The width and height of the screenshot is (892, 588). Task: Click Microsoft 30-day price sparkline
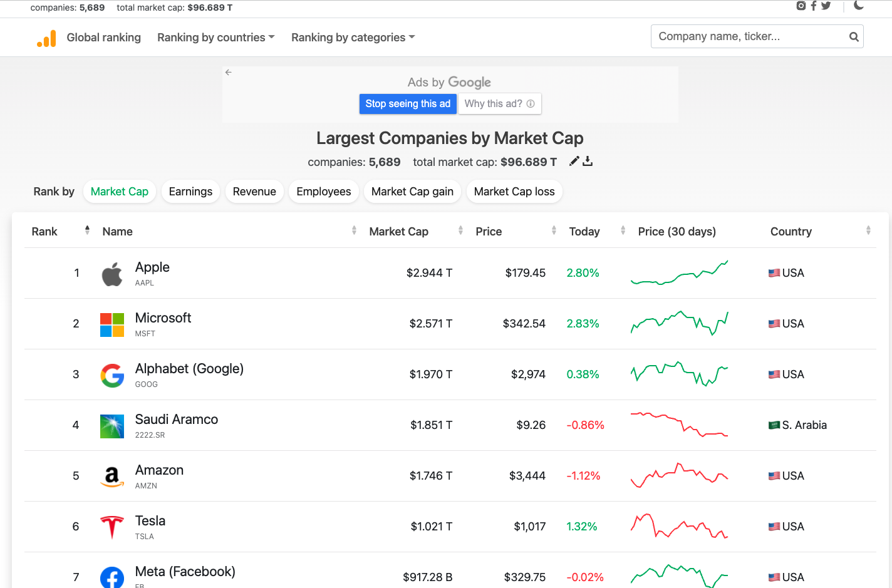[x=679, y=323]
